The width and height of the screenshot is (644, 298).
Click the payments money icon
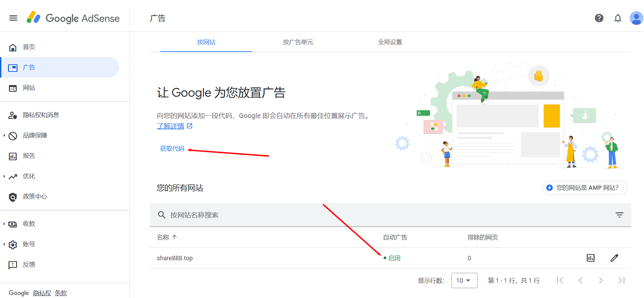click(x=13, y=224)
